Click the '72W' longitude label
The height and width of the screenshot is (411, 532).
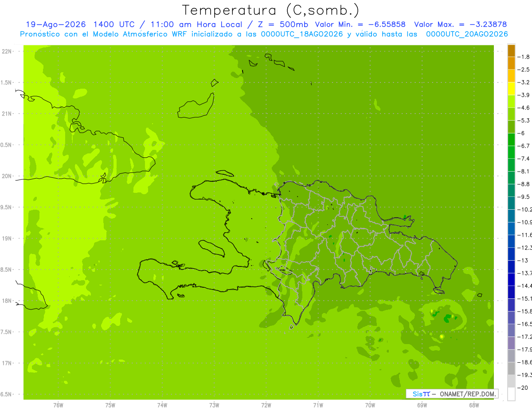266,405
